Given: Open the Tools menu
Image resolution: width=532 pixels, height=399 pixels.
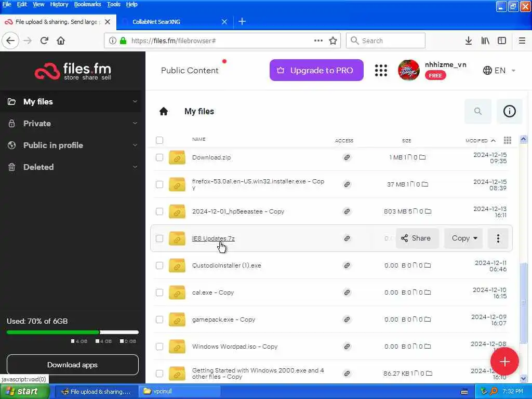Looking at the screenshot, I should tap(113, 4).
